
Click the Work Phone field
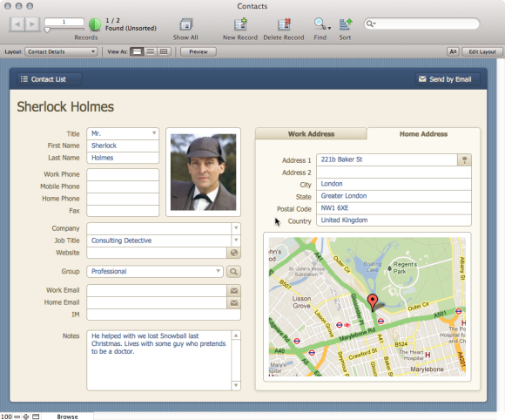click(123, 174)
